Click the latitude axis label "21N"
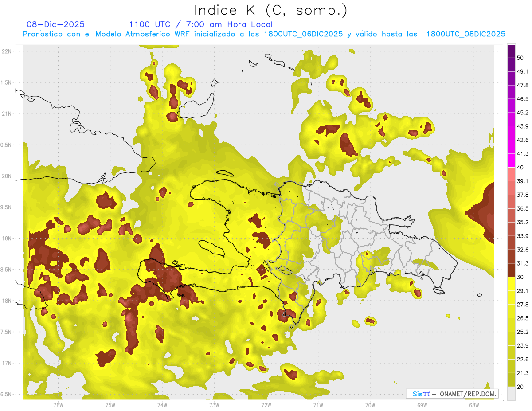The image size is (532, 411). [x=7, y=114]
